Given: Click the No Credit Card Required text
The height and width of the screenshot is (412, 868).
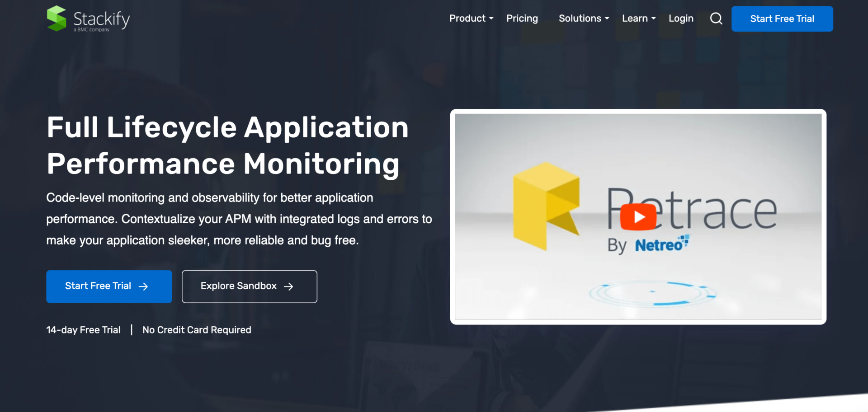Looking at the screenshot, I should (197, 330).
